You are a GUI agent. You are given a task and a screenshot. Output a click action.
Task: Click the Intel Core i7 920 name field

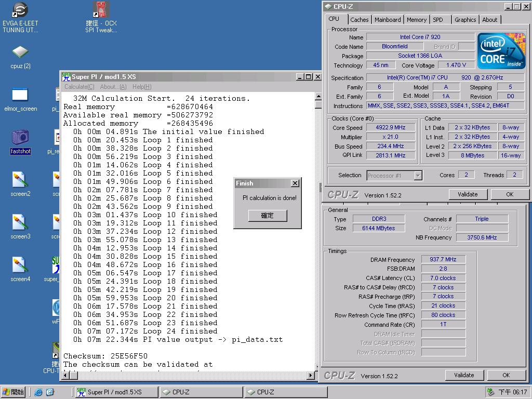420,37
